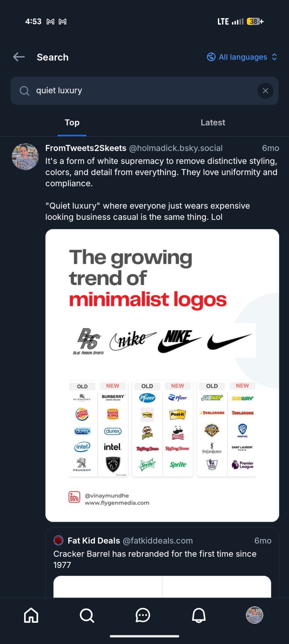Open profile avatar in bottom bar
Screen dimensions: 289x644
coord(255,615)
